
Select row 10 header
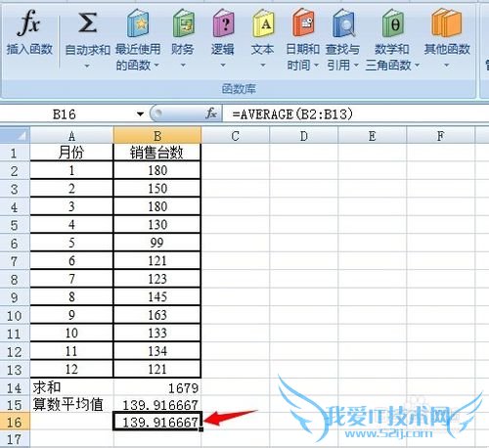coord(15,315)
